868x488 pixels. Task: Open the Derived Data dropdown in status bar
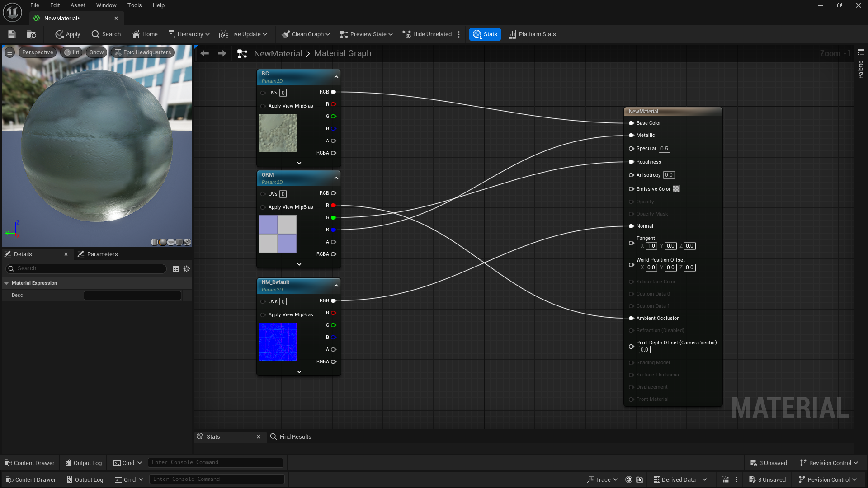point(680,479)
